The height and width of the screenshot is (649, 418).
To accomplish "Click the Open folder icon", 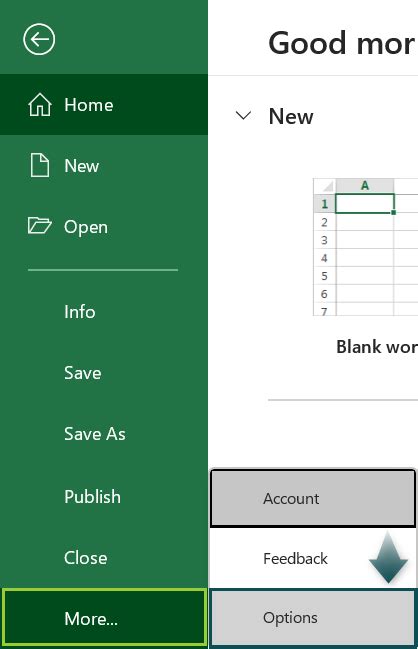I will 39,226.
